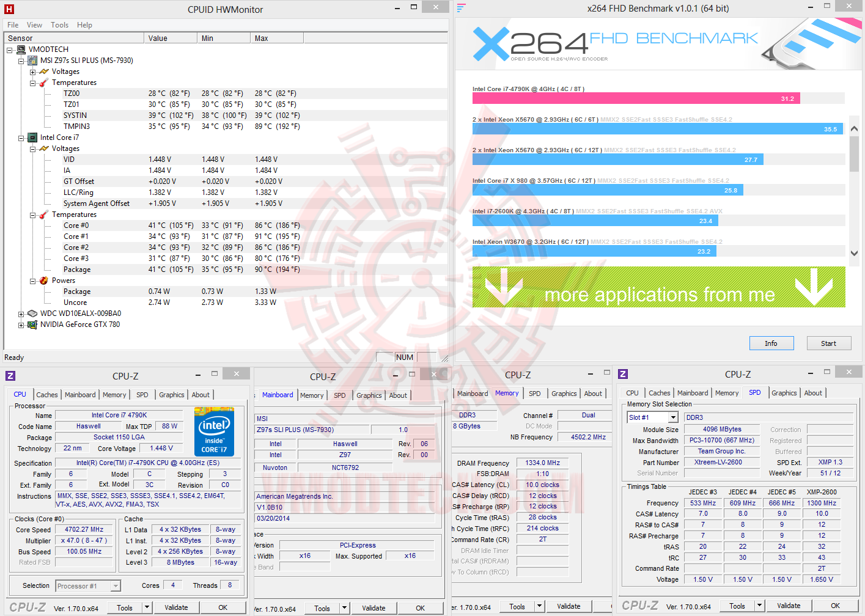Click the purple Z icon of the Memory Slot Selection CPU-Z window
This screenshot has width=865, height=616.
623,374
